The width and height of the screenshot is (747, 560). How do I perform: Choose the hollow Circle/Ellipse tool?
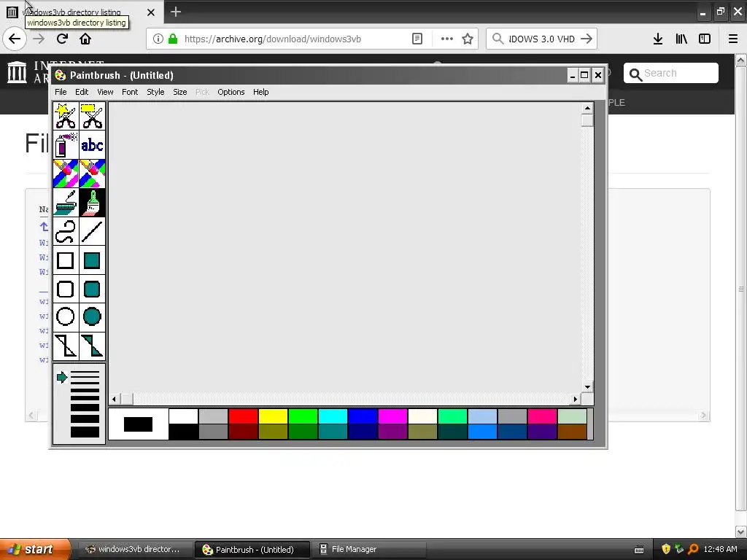[x=66, y=316]
